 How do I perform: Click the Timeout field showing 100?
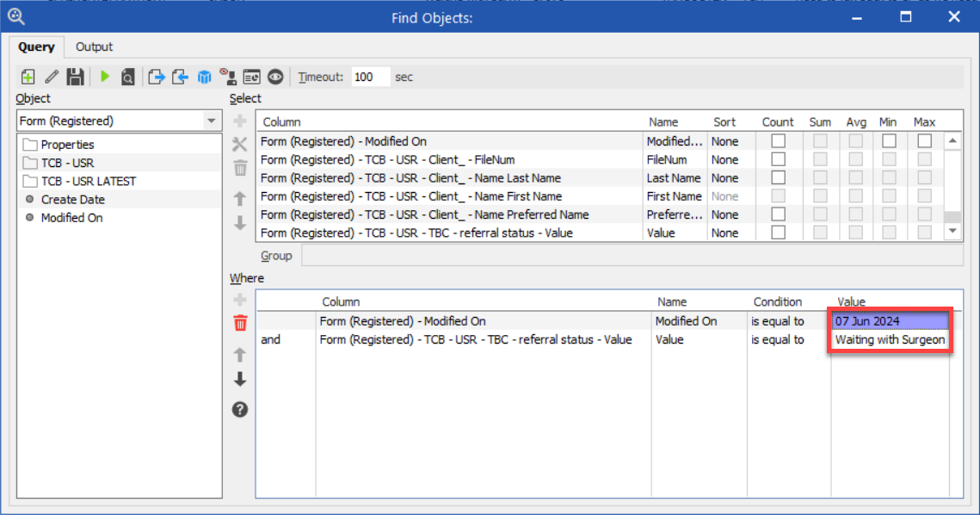point(370,77)
